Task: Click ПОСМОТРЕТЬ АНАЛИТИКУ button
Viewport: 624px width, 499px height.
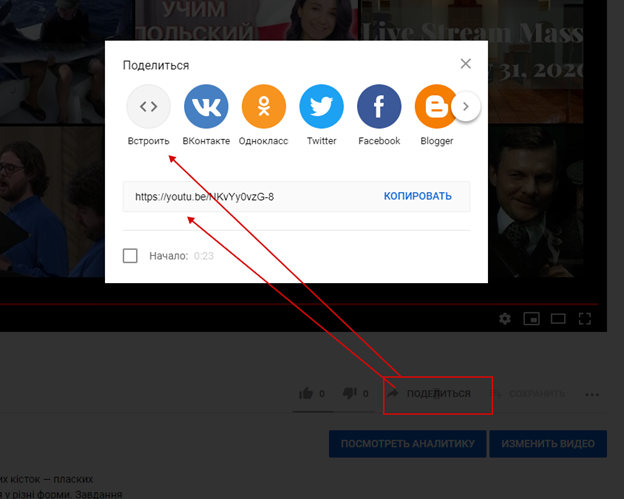Action: click(408, 444)
